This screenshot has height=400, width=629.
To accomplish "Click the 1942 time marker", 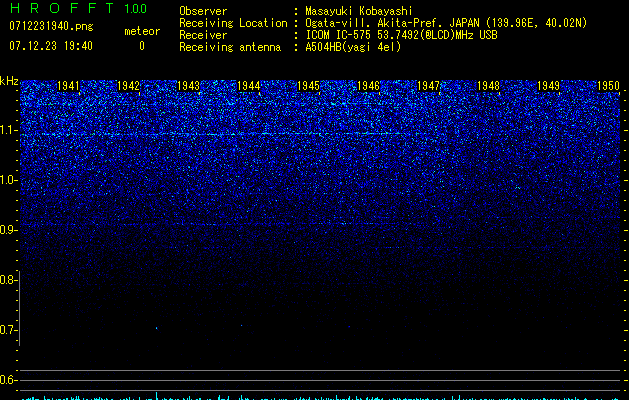I will point(128,86).
